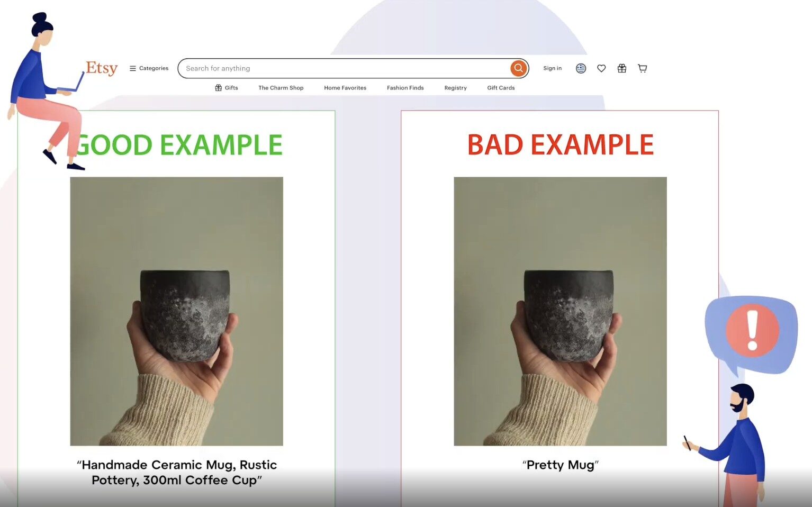Click the Sign in button
812x507 pixels.
(x=552, y=68)
